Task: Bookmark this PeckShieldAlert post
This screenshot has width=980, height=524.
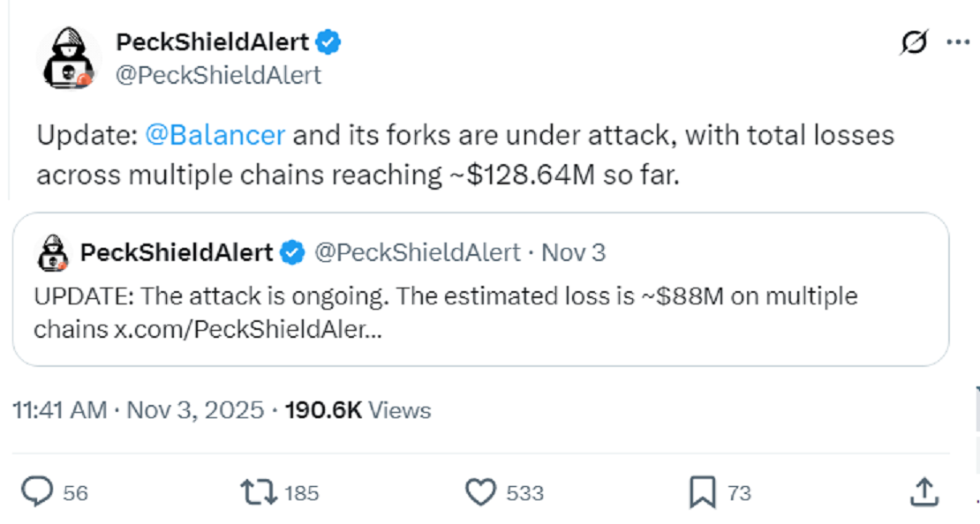Action: tap(702, 492)
